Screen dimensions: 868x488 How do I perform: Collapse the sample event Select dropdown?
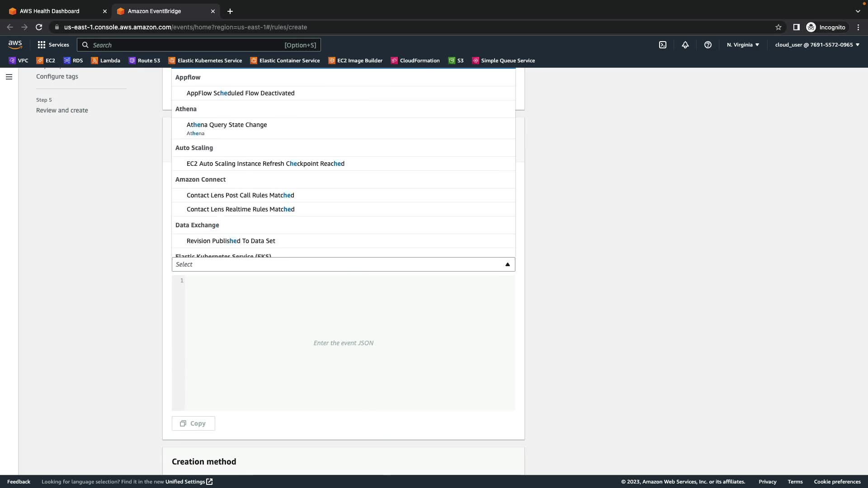507,264
